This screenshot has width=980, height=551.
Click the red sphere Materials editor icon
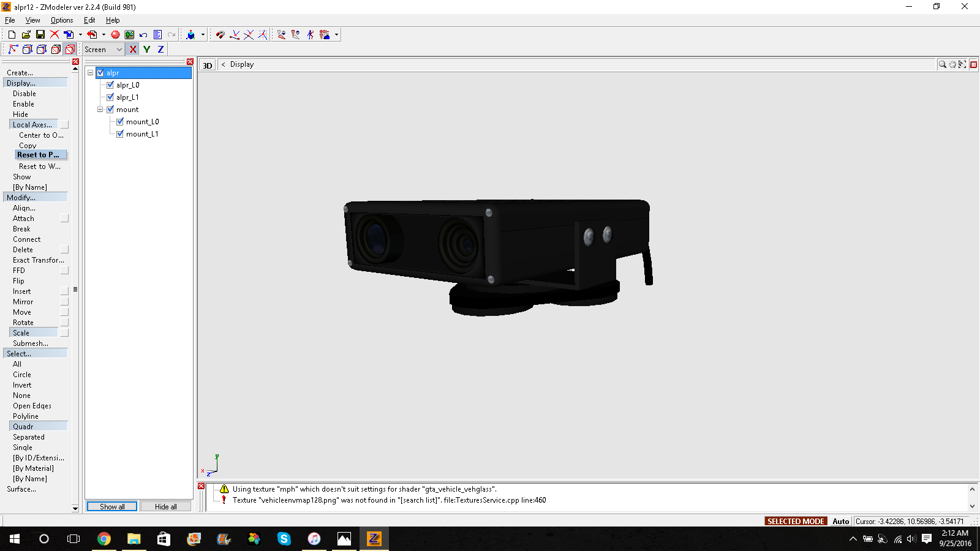pyautogui.click(x=115, y=35)
